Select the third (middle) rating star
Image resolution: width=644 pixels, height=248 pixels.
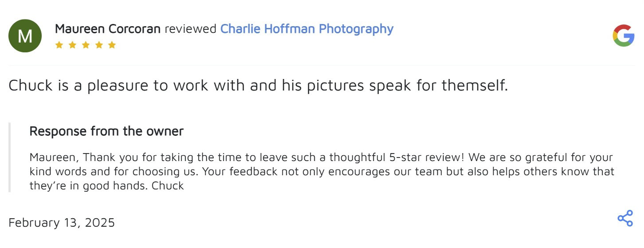86,45
